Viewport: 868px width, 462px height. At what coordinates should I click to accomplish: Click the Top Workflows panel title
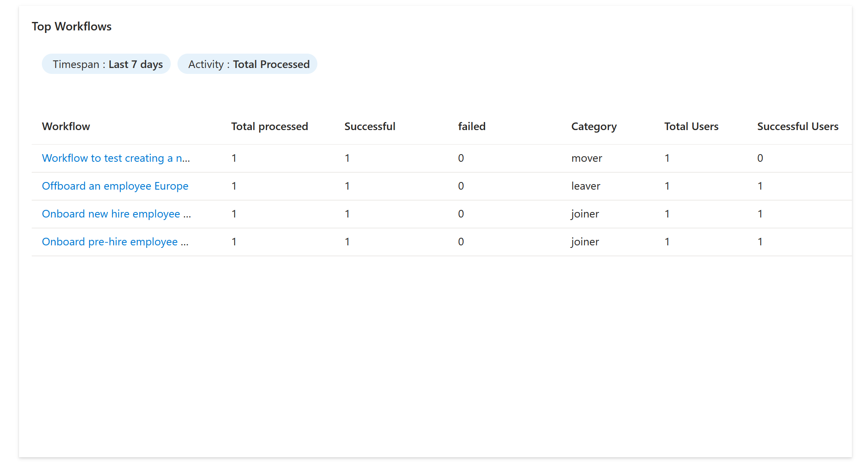click(71, 26)
